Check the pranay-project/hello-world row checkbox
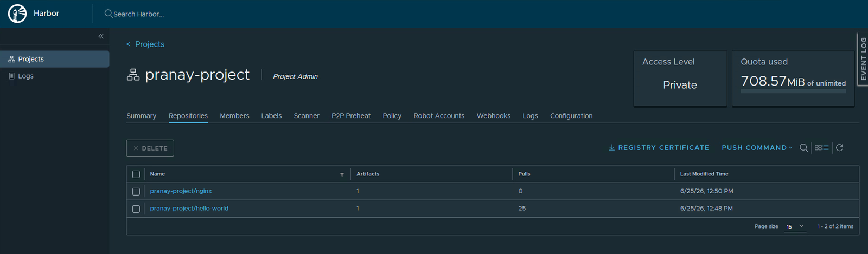The width and height of the screenshot is (868, 254). [136, 209]
